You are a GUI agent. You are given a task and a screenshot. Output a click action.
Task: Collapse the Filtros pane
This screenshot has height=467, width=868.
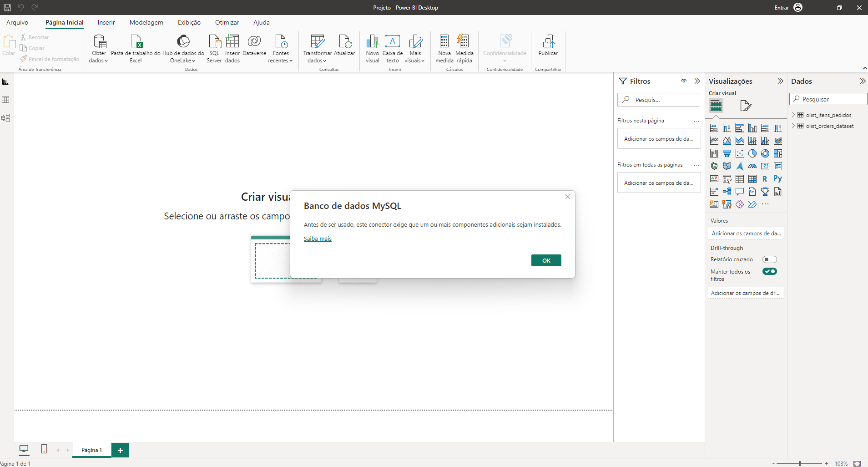coord(697,81)
